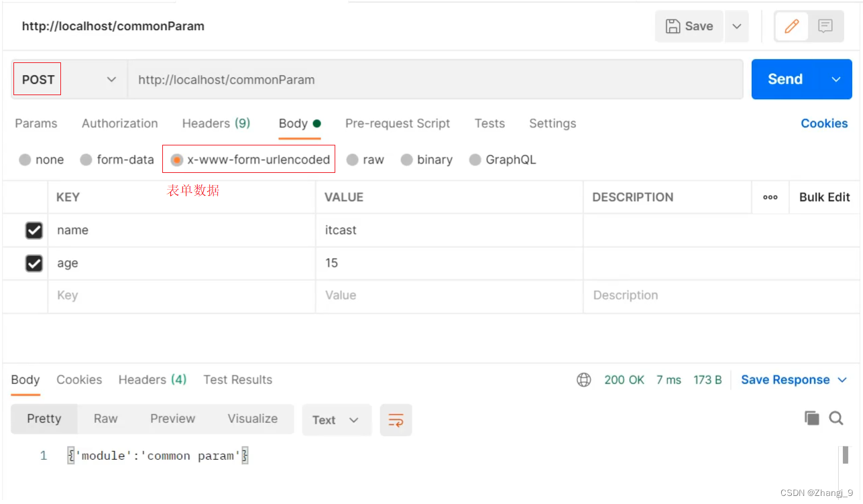The height and width of the screenshot is (504, 863).
Task: Click the floppy disk Save icon button
Action: click(x=689, y=26)
